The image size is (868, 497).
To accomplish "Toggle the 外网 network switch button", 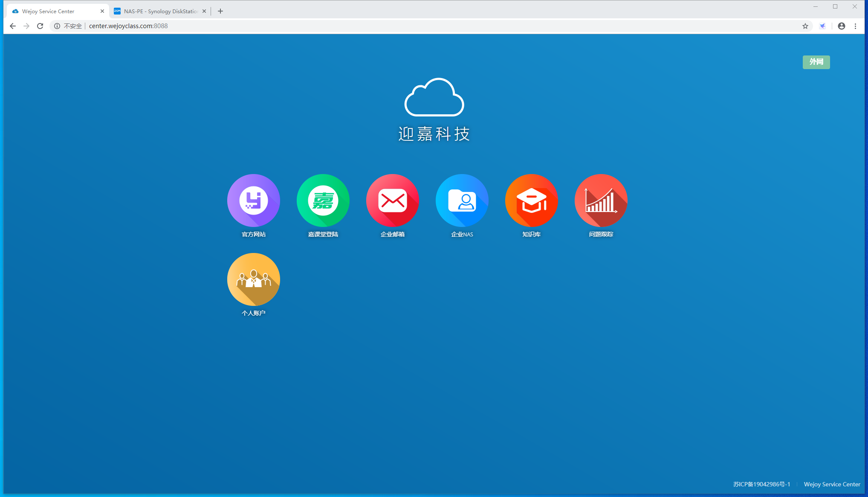I will point(816,62).
